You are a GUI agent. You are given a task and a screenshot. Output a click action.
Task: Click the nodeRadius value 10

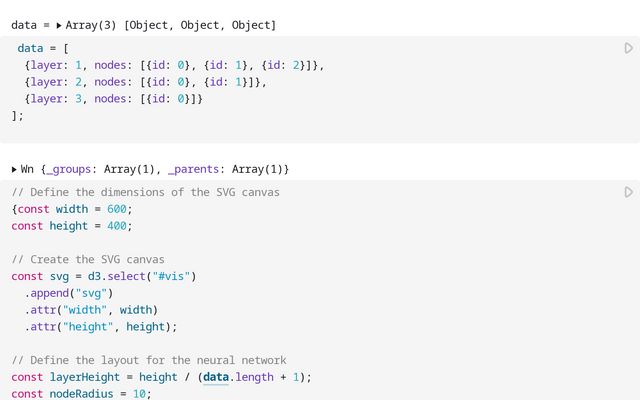click(140, 394)
